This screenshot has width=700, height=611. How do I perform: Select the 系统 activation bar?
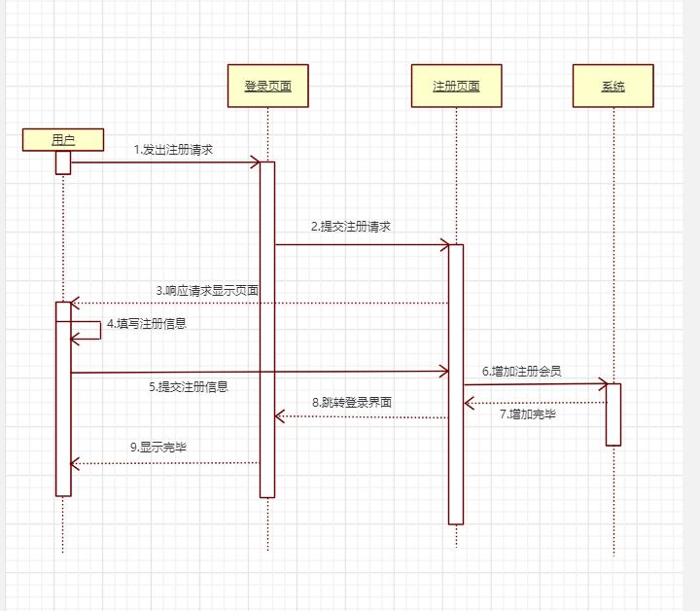613,414
